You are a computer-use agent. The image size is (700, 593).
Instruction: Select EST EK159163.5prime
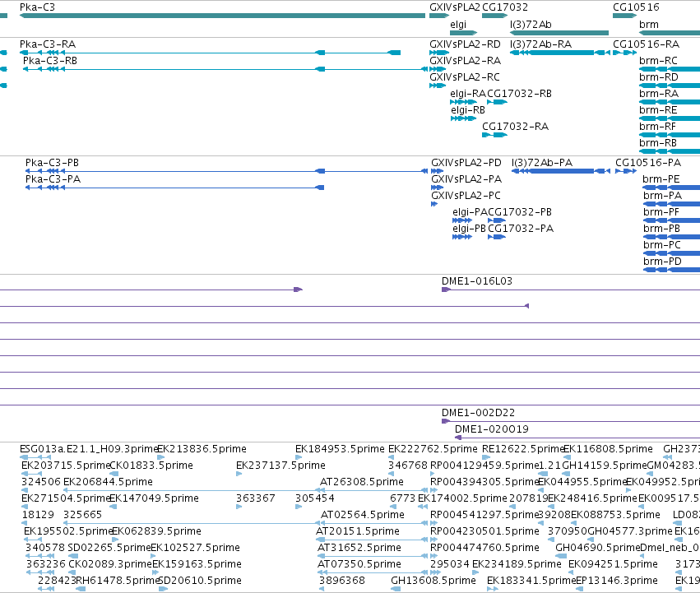(155, 573)
